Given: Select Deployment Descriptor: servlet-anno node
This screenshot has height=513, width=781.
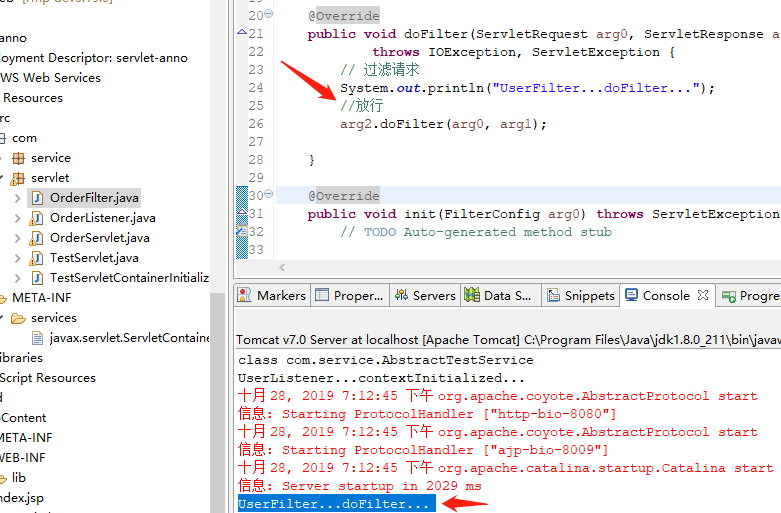Looking at the screenshot, I should click(x=94, y=58).
